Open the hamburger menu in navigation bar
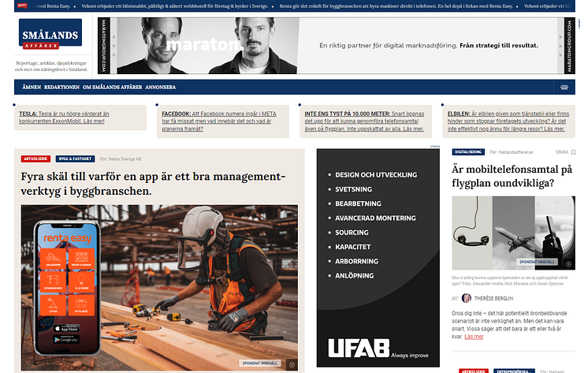The image size is (588, 373). 564,88
